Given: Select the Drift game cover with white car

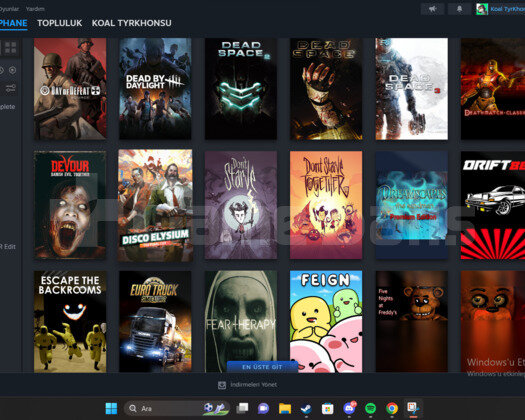Looking at the screenshot, I should coord(493,205).
